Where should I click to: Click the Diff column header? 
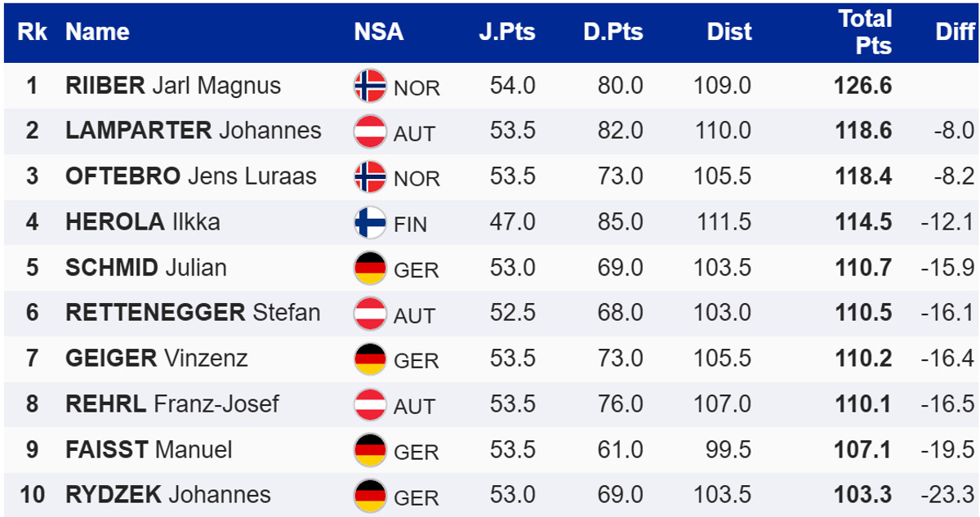[x=955, y=33]
